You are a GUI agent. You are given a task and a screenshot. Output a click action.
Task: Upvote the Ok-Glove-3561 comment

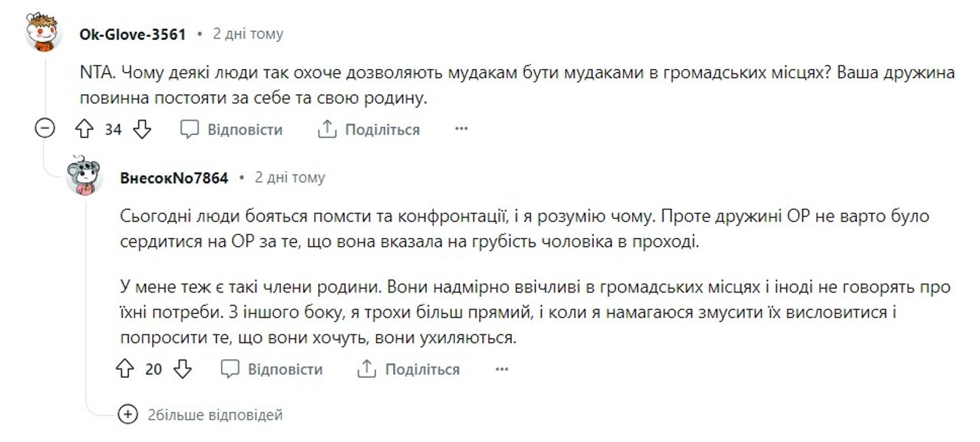click(84, 130)
